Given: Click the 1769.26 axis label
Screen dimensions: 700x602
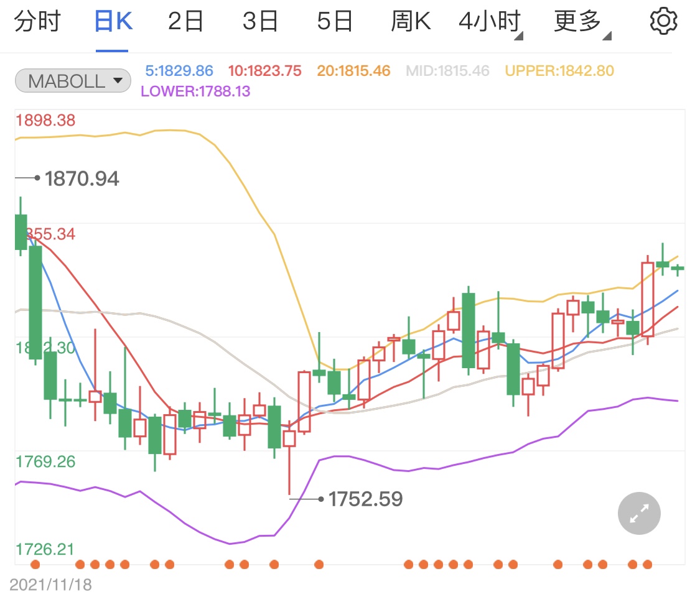Looking at the screenshot, I should pyautogui.click(x=45, y=461).
